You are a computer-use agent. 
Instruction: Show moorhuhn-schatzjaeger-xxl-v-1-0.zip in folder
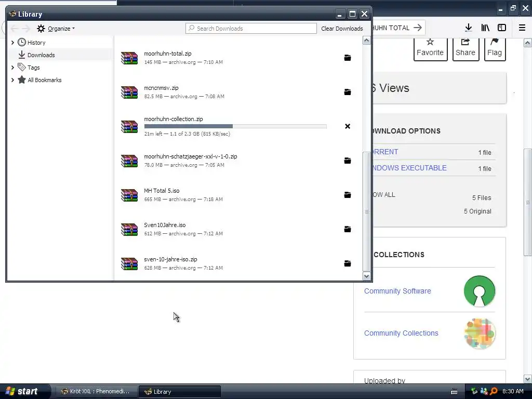pos(348,161)
